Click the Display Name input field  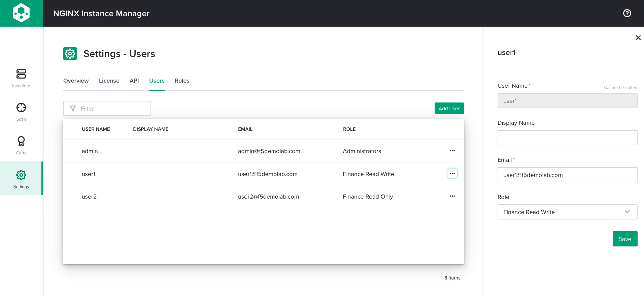coord(567,138)
